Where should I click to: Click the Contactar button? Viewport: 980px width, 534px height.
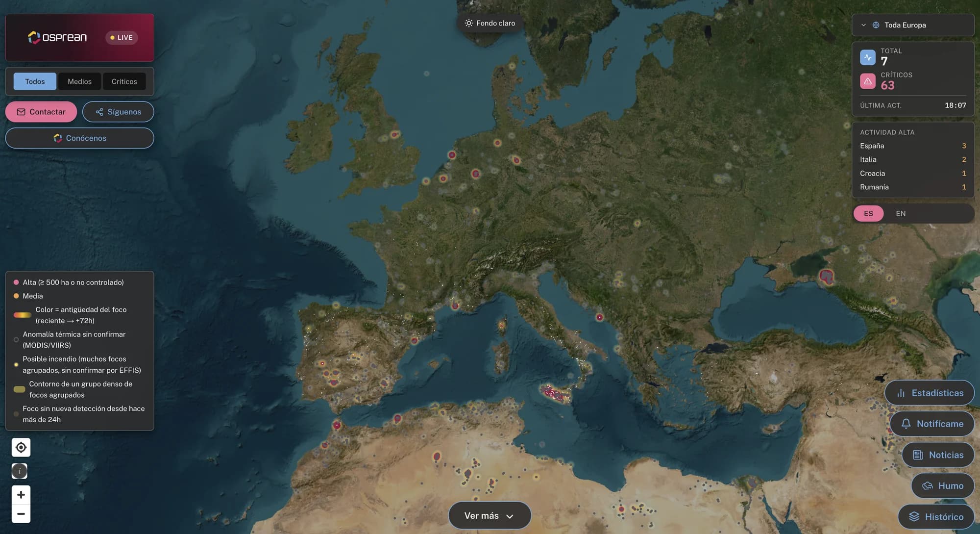(x=41, y=112)
